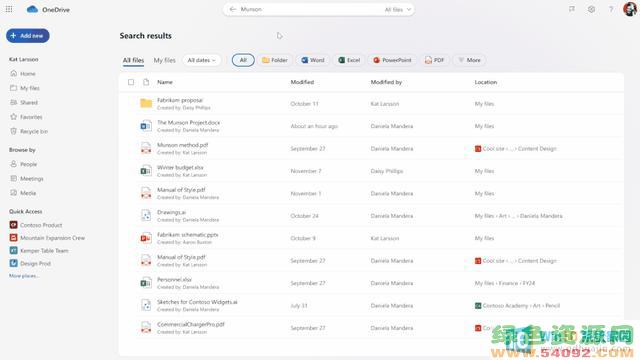Screen dimensions: 640x360
Task: Click the Home icon in sidebar
Action: 13,73
